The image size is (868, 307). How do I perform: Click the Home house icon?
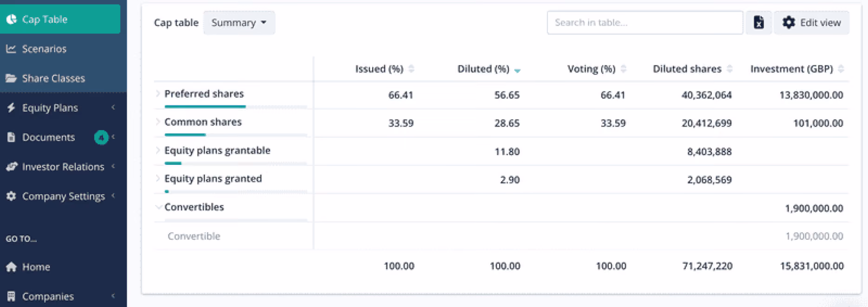[x=11, y=267]
